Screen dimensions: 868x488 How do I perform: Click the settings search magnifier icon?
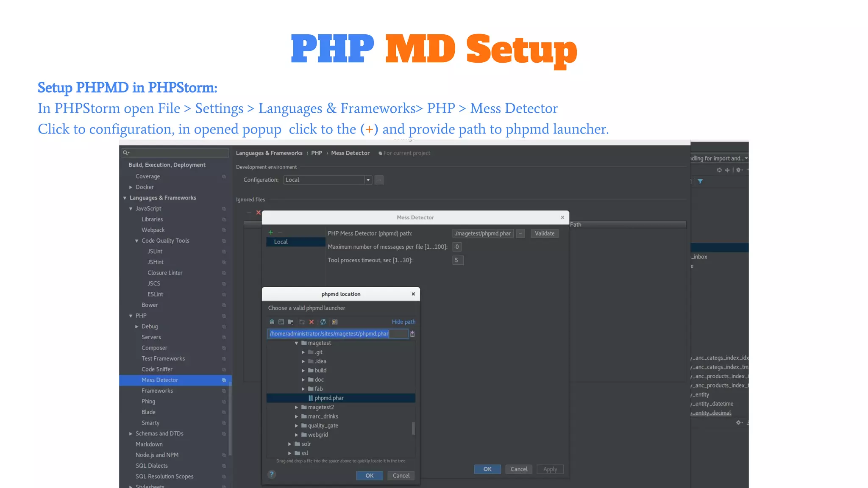tap(126, 153)
